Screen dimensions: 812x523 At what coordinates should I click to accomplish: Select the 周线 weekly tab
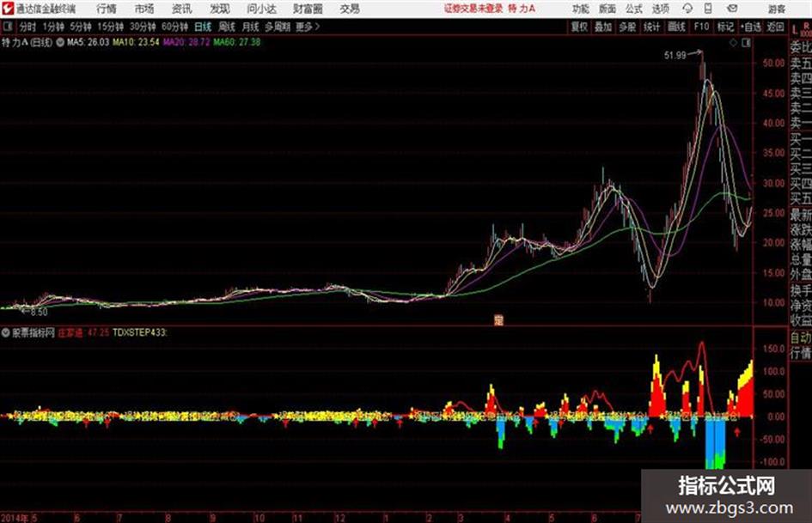(x=227, y=27)
